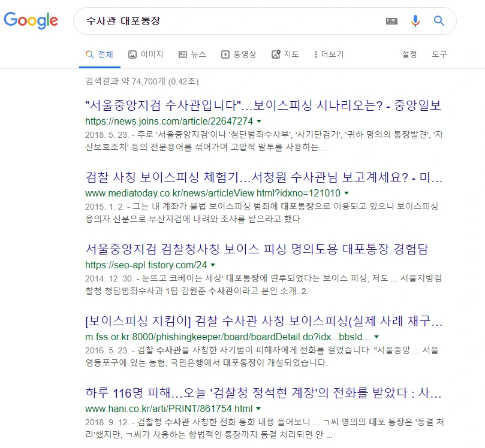Click the magnifying glass search button

point(439,21)
